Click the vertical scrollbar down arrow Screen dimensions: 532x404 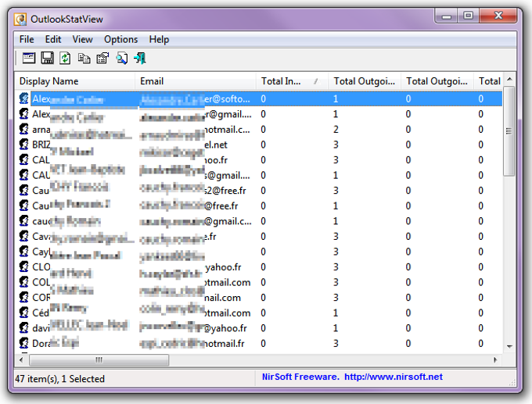tap(509, 346)
